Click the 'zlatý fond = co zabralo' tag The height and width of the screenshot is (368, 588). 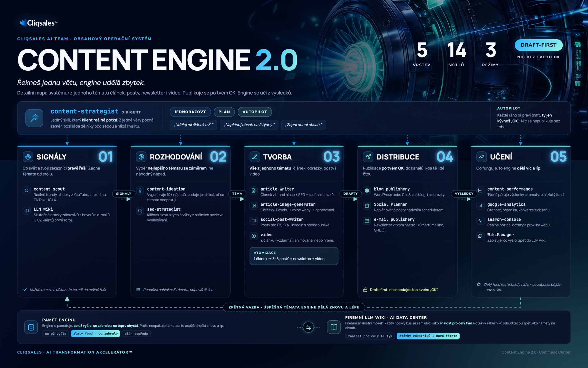[95, 333]
